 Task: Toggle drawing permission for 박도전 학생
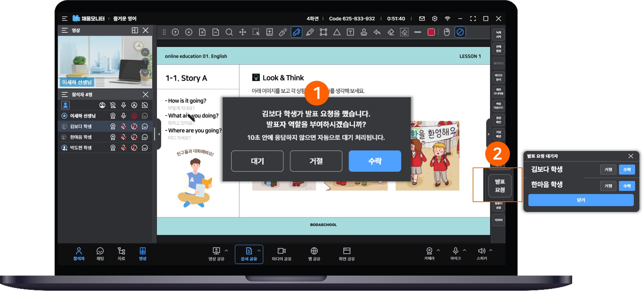134,148
